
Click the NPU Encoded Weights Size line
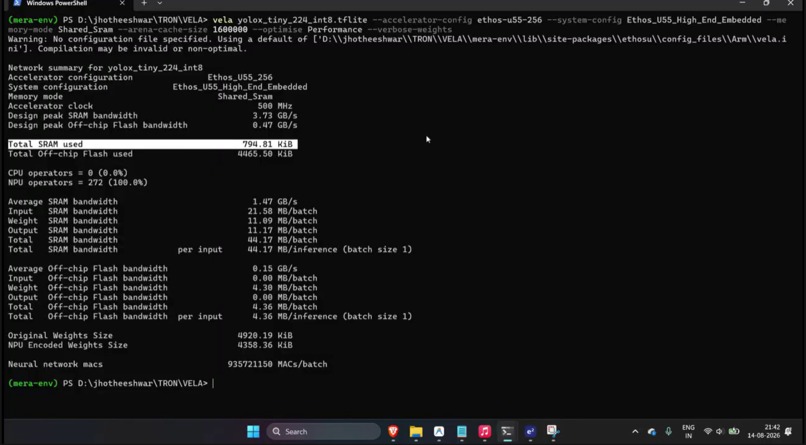pos(150,345)
